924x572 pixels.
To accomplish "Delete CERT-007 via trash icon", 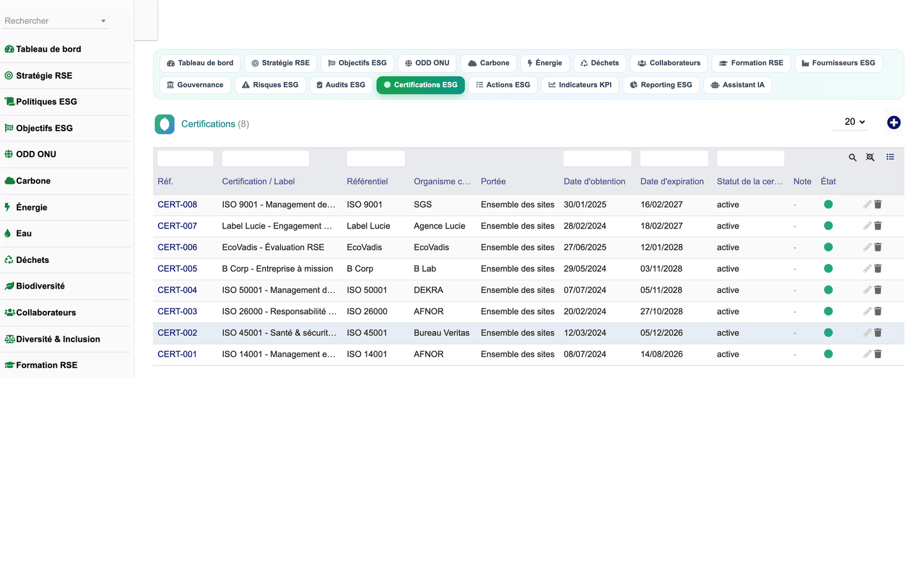I will [x=878, y=226].
